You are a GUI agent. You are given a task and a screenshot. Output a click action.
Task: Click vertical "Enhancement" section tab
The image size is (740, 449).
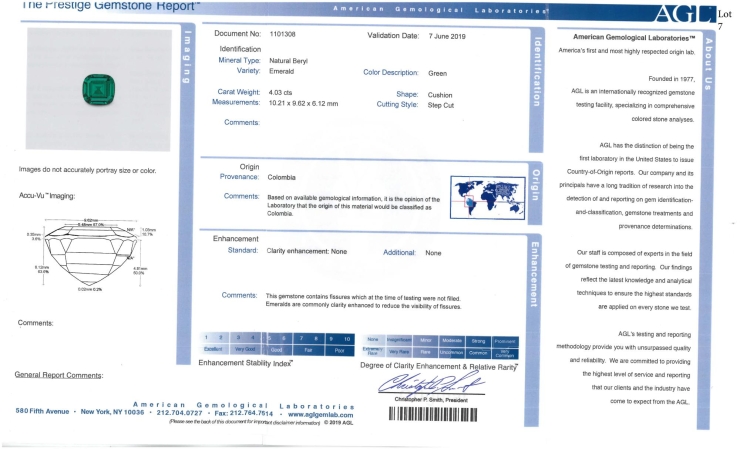534,274
